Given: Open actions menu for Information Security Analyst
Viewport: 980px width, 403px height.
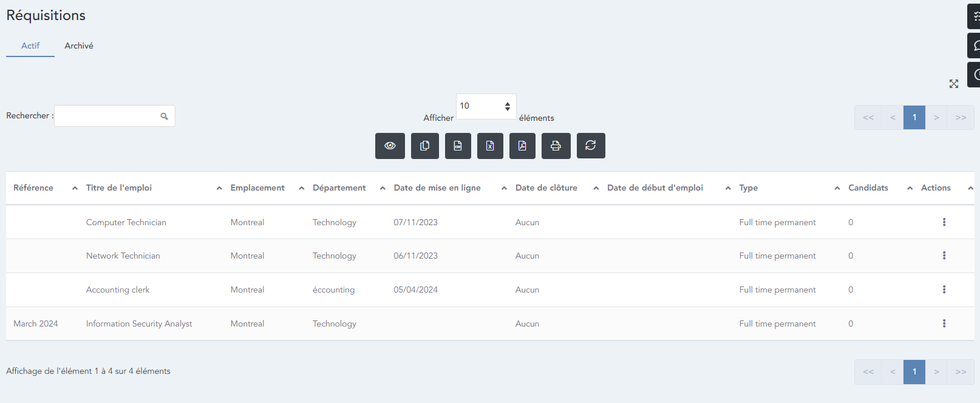Looking at the screenshot, I should coord(944,323).
